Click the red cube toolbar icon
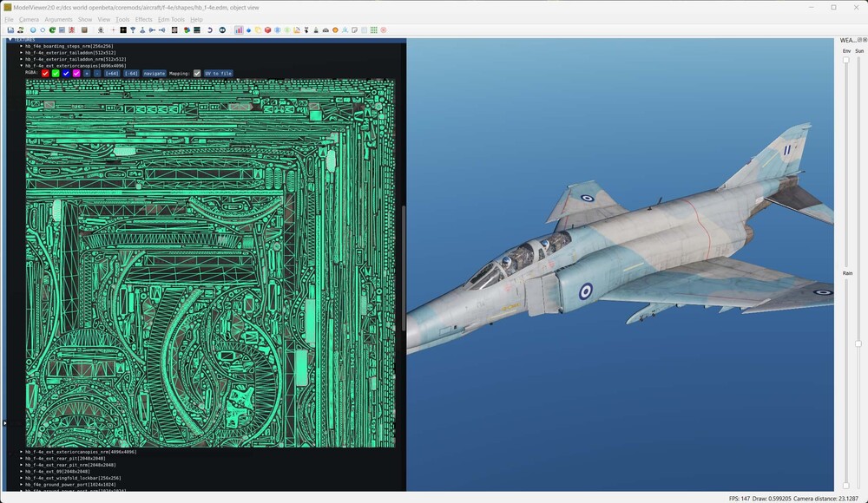The height and width of the screenshot is (503, 868). (x=267, y=30)
